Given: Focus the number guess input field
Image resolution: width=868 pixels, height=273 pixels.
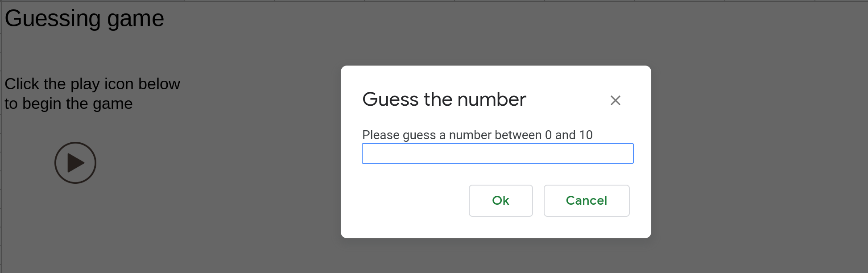Looking at the screenshot, I should [498, 153].
